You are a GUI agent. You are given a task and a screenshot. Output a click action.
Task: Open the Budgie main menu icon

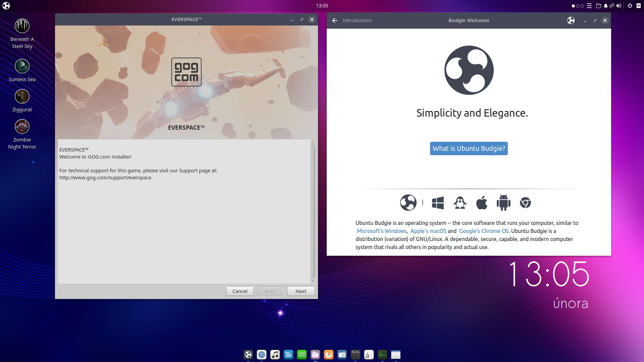coord(6,6)
